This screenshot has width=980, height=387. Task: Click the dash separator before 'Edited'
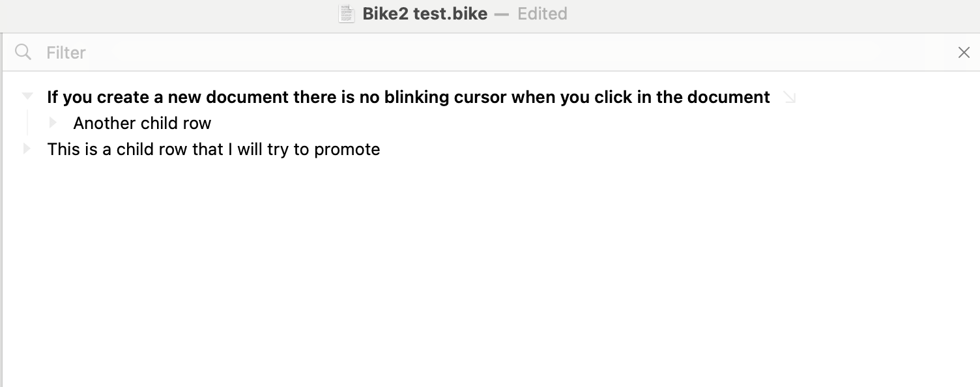click(x=501, y=14)
